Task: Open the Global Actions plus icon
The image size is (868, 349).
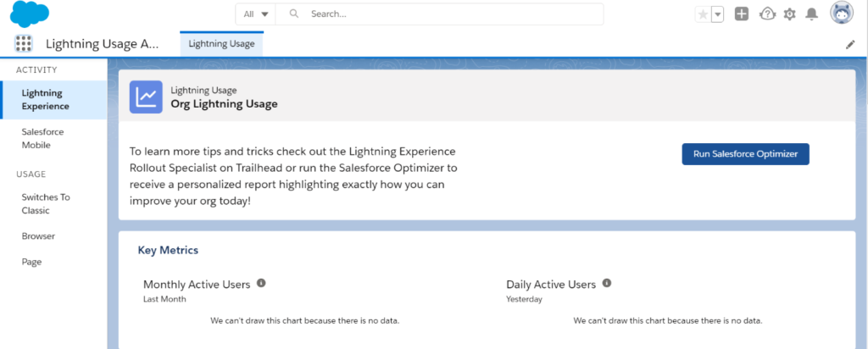Action: tap(741, 14)
